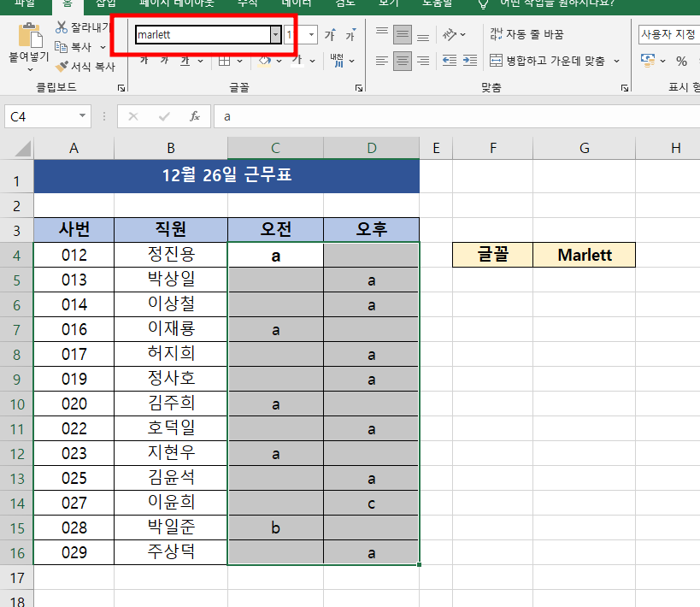The height and width of the screenshot is (607, 700).
Task: Expand the merge options dropdown arrow
Action: 616,61
